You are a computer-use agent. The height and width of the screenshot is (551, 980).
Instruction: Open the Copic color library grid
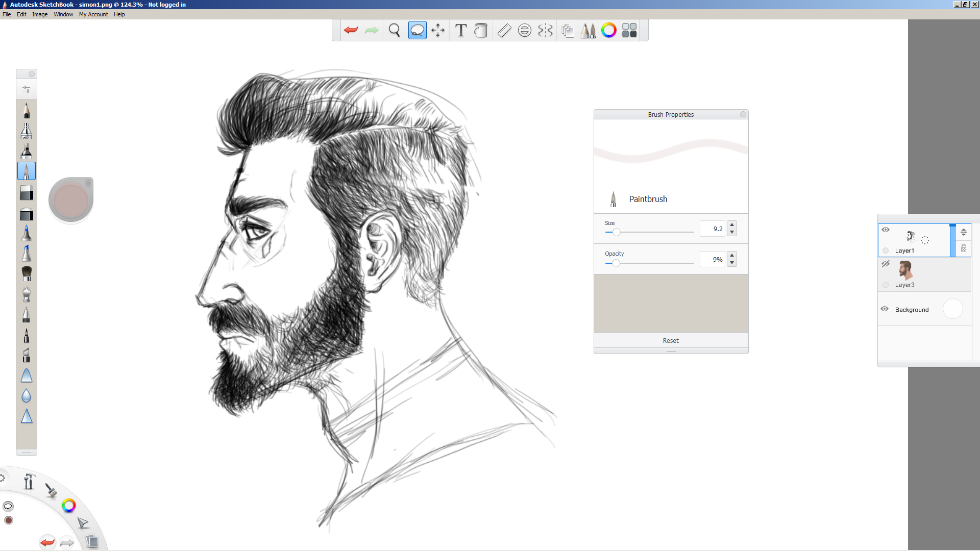point(629,30)
